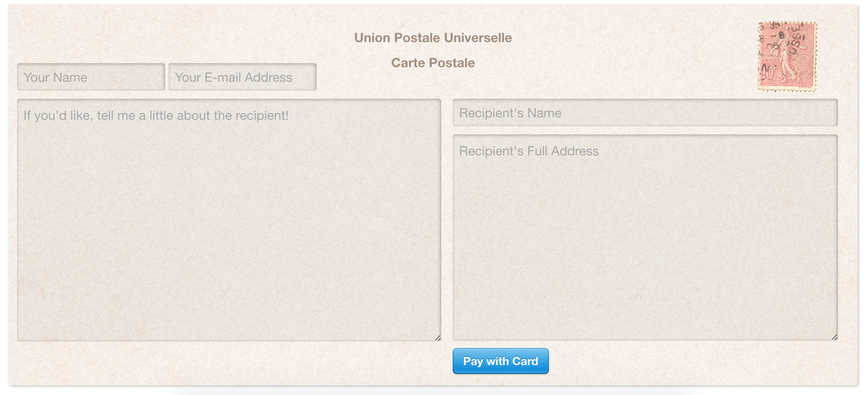Click the resize grip of the address textarea
The image size is (868, 395).
(835, 337)
